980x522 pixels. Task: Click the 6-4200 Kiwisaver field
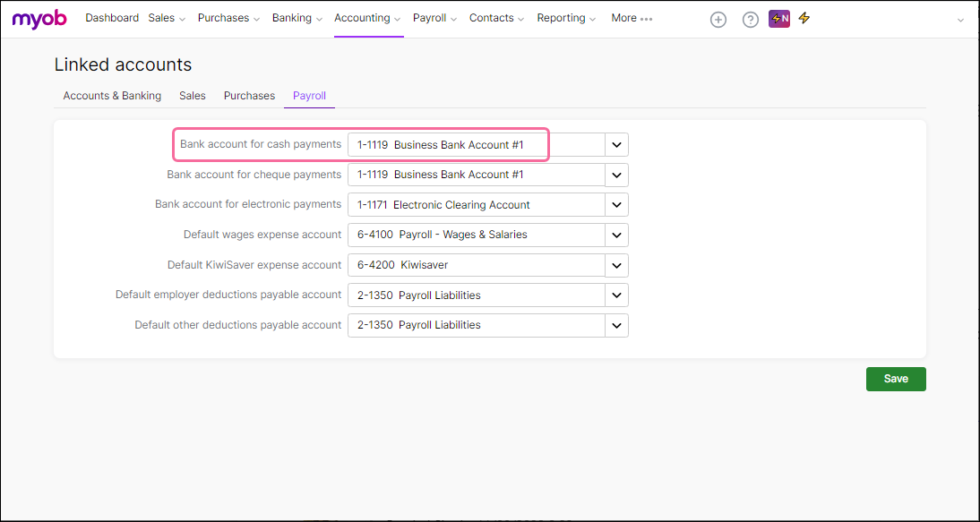pyautogui.click(x=477, y=265)
